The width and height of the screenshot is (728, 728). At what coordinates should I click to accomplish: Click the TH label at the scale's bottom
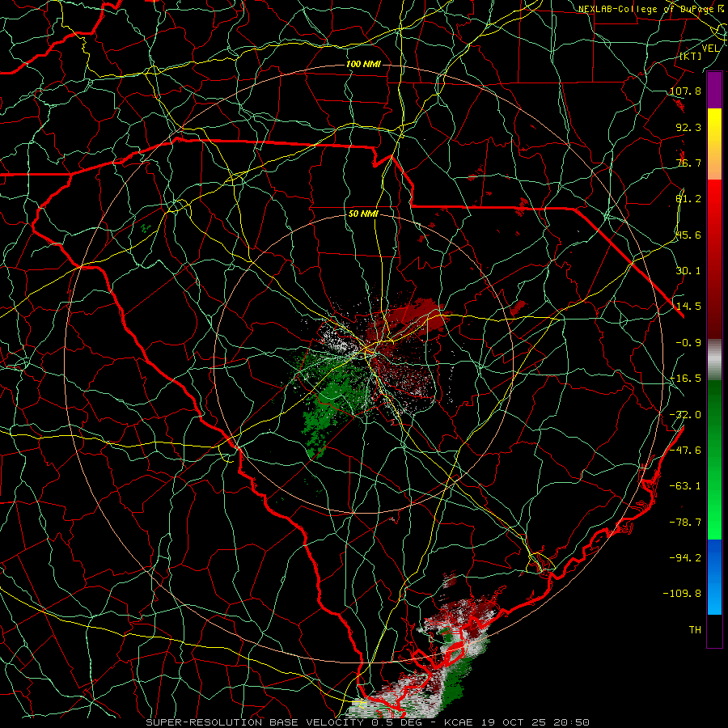(695, 630)
